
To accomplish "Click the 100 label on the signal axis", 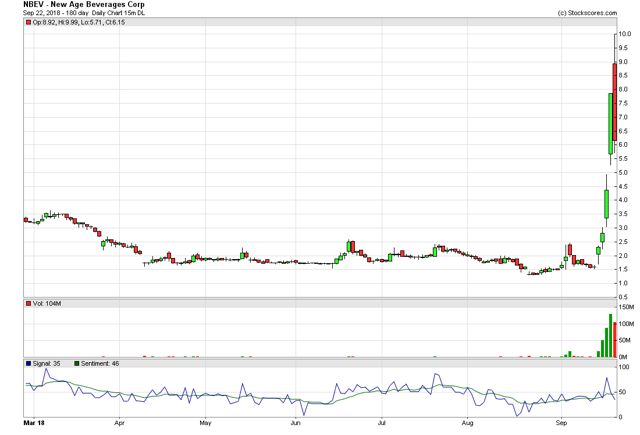I will [624, 367].
